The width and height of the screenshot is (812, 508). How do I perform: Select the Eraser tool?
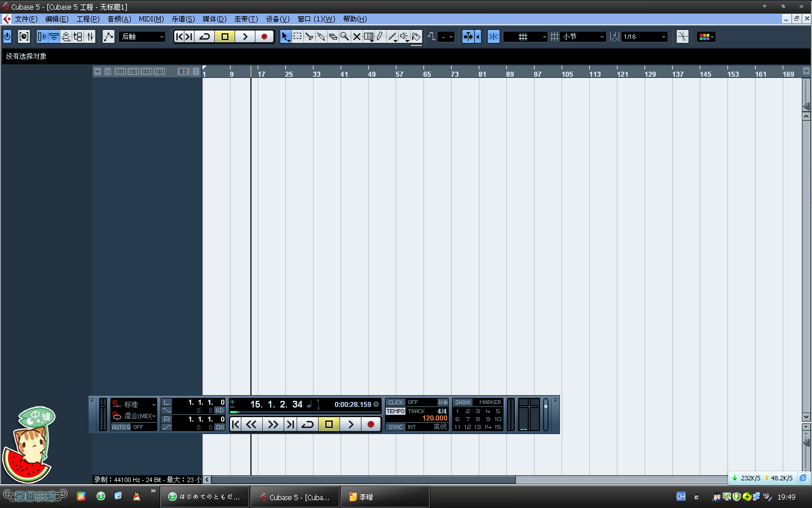tap(333, 37)
